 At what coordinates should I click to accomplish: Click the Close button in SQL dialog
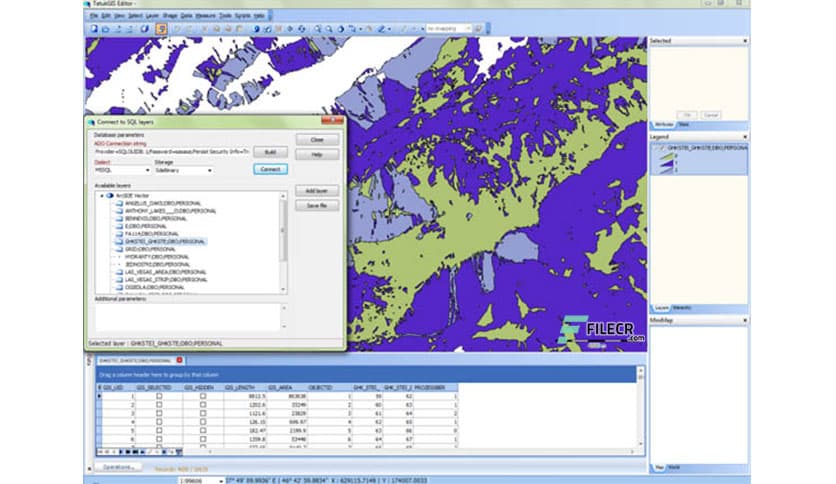pos(317,140)
